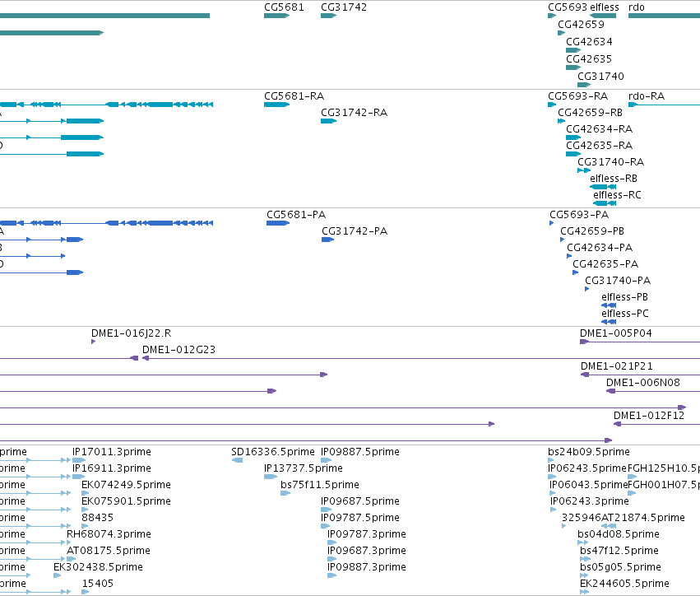This screenshot has height=596, width=700.
Task: Select the CG5681 gene glyph
Action: point(276,16)
